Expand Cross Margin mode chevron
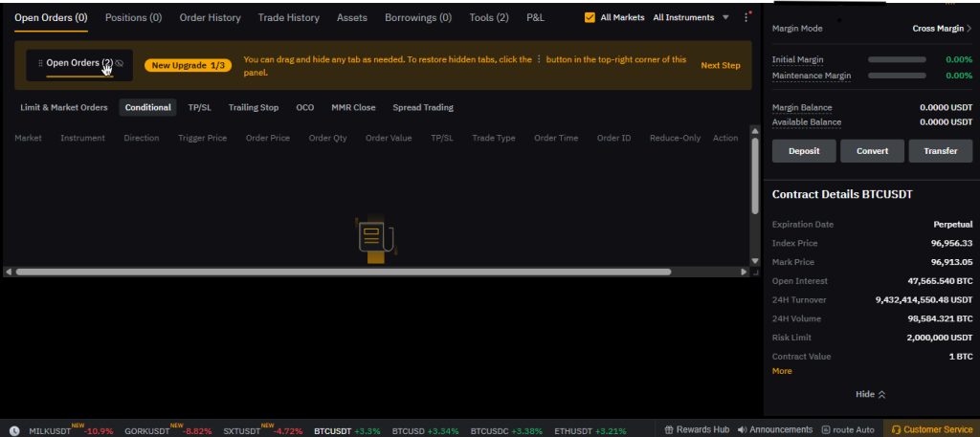The height and width of the screenshot is (437, 980). [x=969, y=28]
